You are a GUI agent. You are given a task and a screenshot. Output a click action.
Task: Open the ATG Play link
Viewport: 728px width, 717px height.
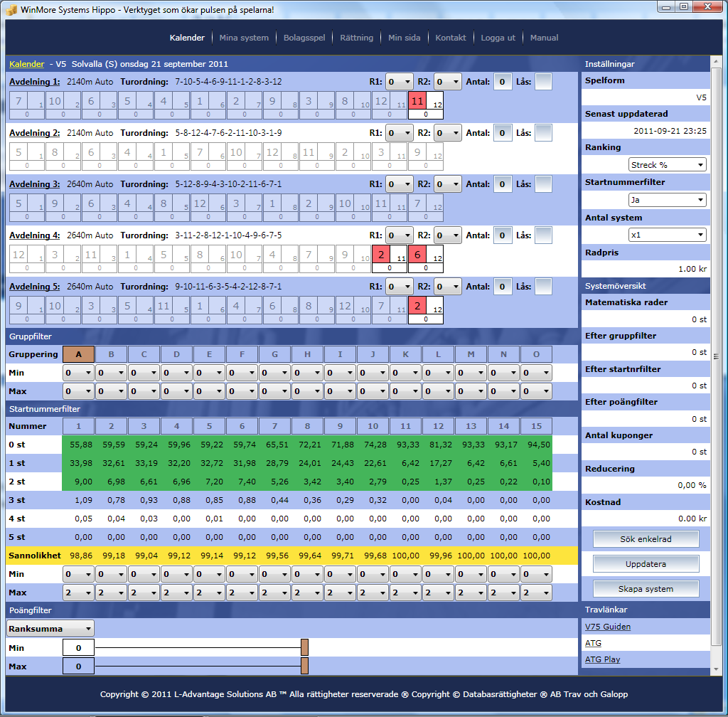click(602, 659)
